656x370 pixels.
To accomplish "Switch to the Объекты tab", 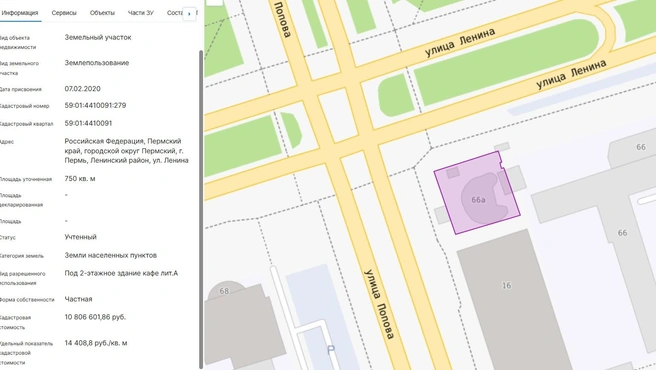I will (102, 13).
